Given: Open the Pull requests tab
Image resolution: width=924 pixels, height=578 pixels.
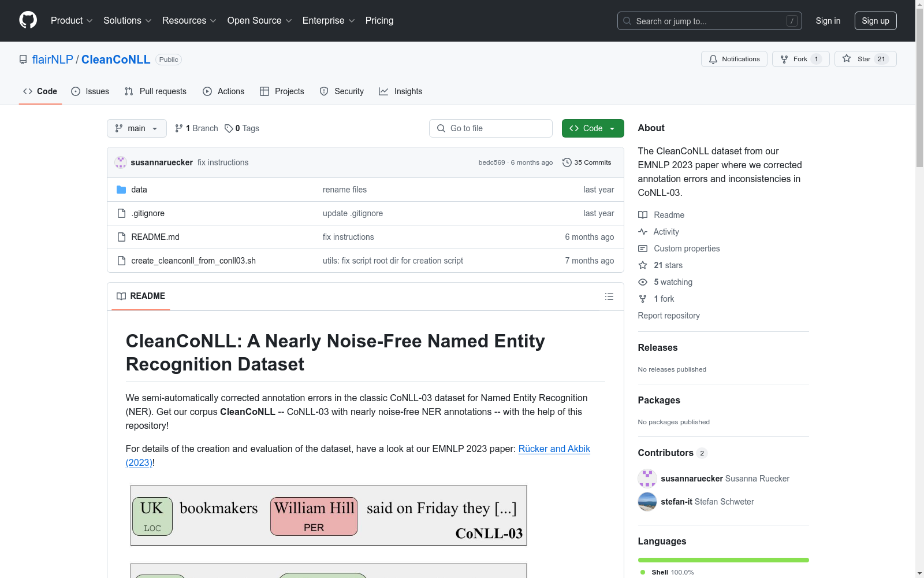Looking at the screenshot, I should click(155, 91).
